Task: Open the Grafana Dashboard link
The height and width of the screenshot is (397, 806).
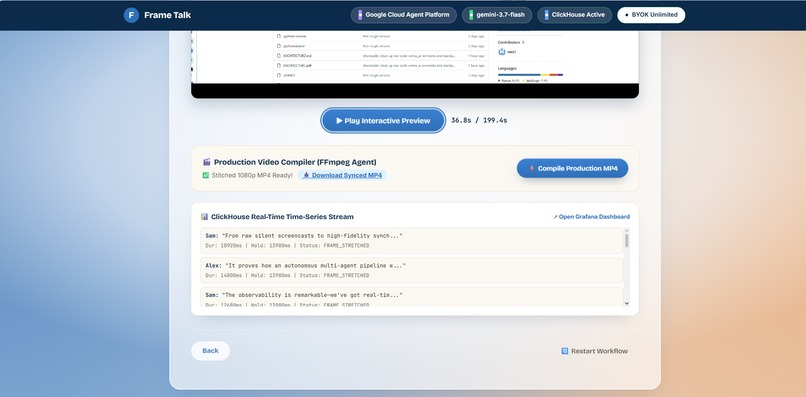Action: click(591, 216)
